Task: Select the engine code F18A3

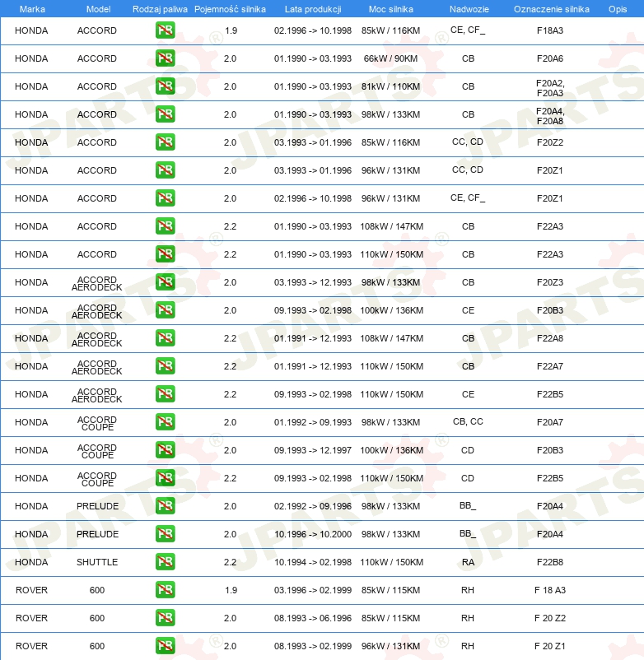Action: pyautogui.click(x=550, y=30)
